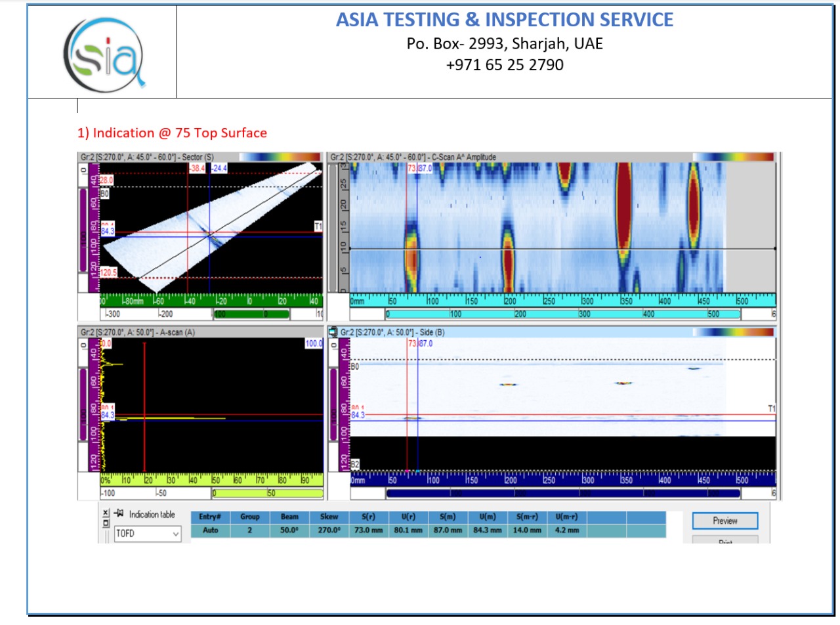This screenshot has width=840, height=625.
Task: Select the Sector (S) view title bar
Action: [x=201, y=158]
